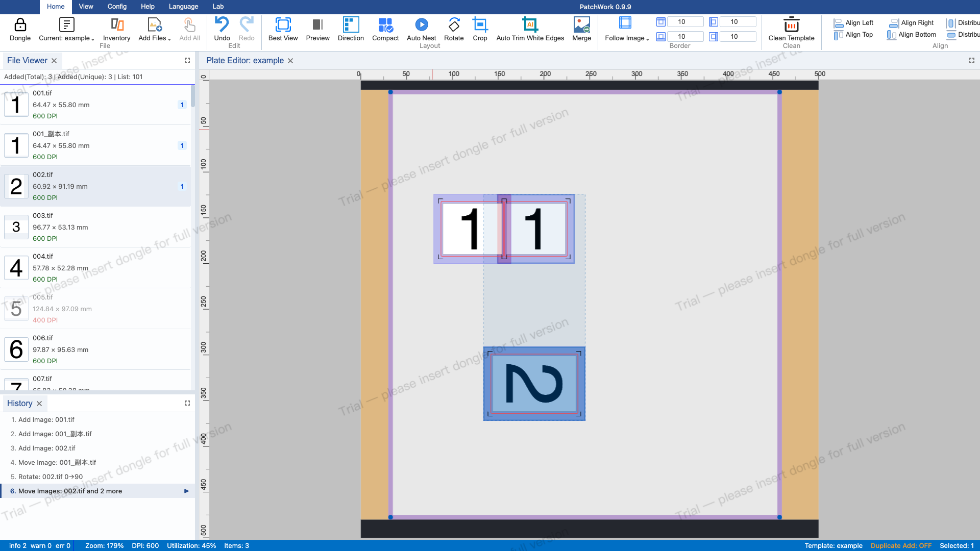This screenshot has height=551, width=980.
Task: Select 001.tif in the file list
Action: point(95,105)
